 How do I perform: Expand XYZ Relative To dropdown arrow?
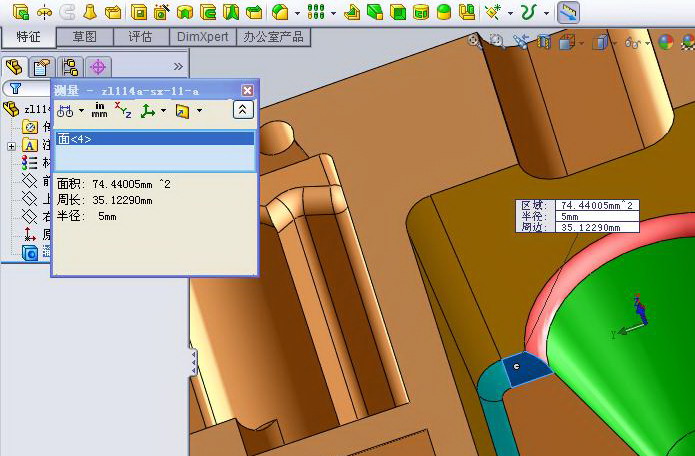164,110
